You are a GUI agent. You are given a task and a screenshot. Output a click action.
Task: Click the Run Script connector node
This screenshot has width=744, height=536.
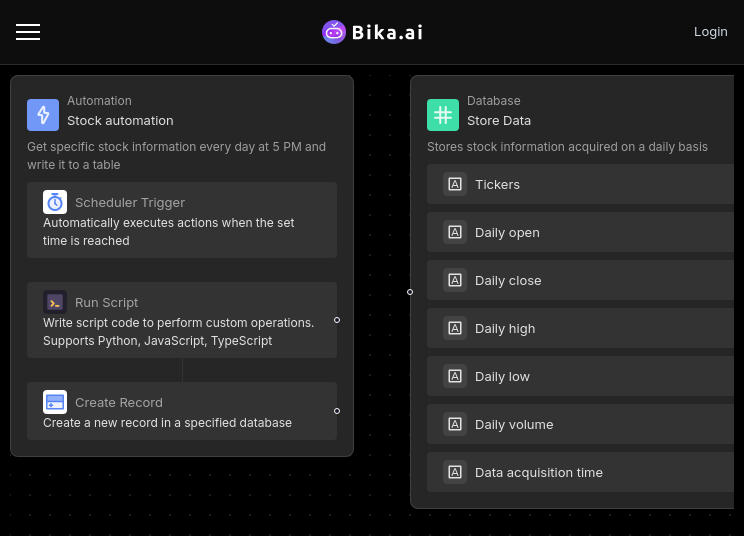click(x=337, y=320)
